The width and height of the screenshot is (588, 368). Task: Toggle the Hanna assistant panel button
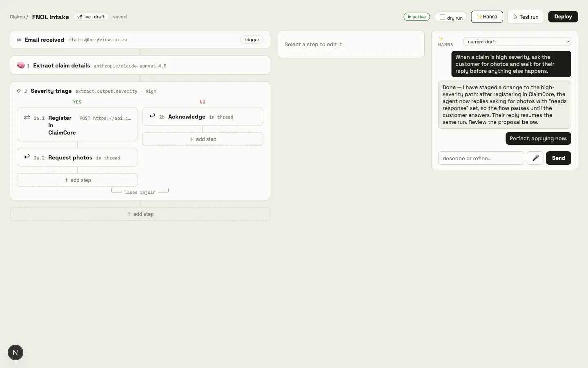487,17
